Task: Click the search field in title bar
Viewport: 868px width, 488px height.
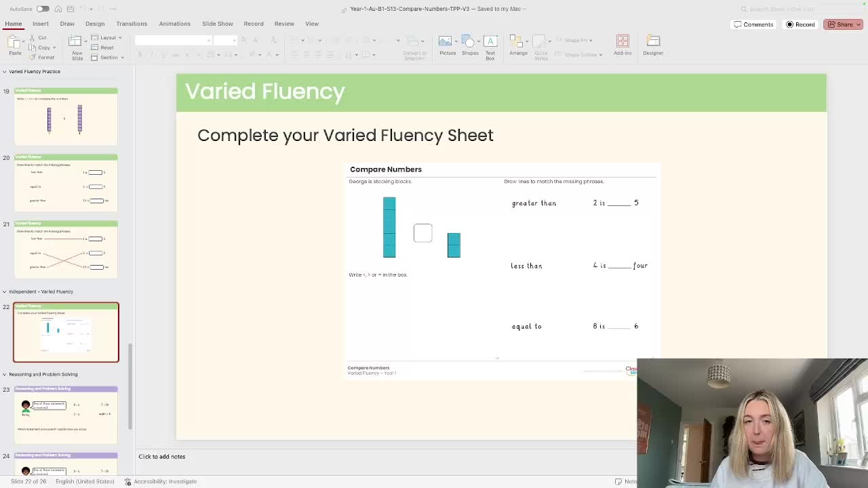Action: (800, 9)
